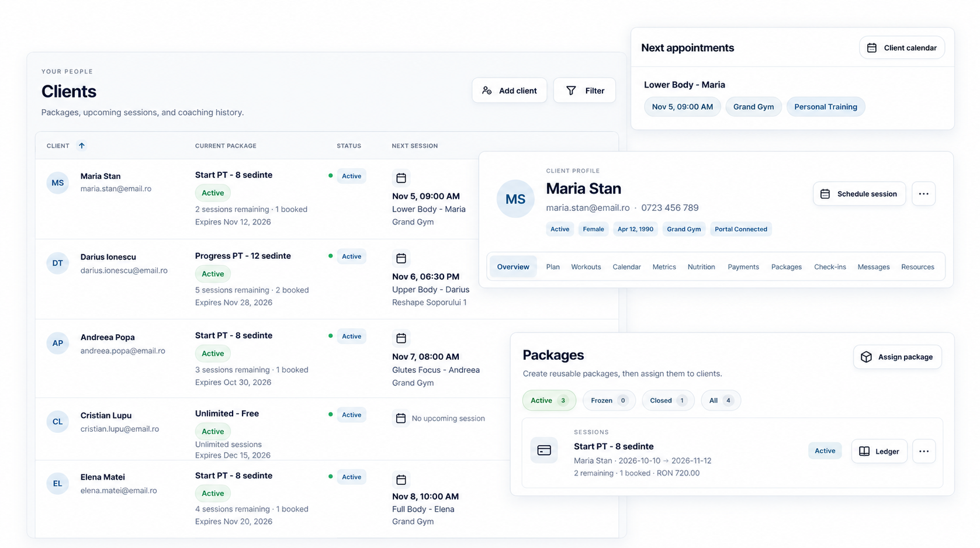Select the All 4 packages filter
980x548 pixels.
[x=721, y=400]
